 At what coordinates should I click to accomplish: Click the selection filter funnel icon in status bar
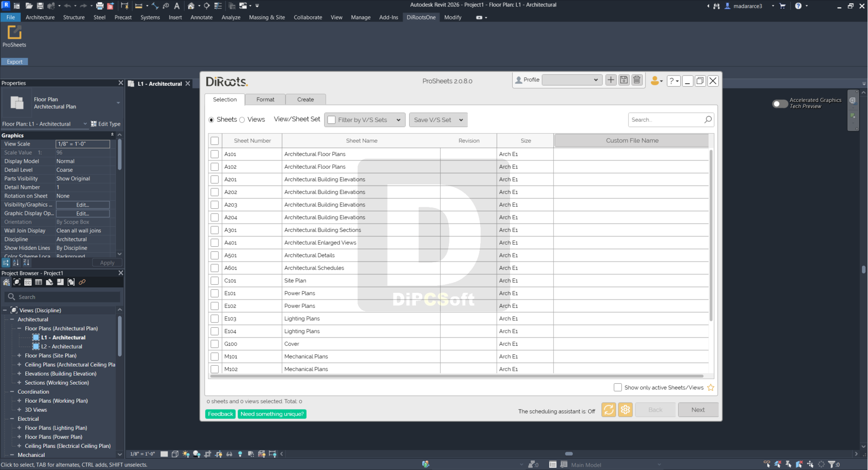tap(831, 464)
